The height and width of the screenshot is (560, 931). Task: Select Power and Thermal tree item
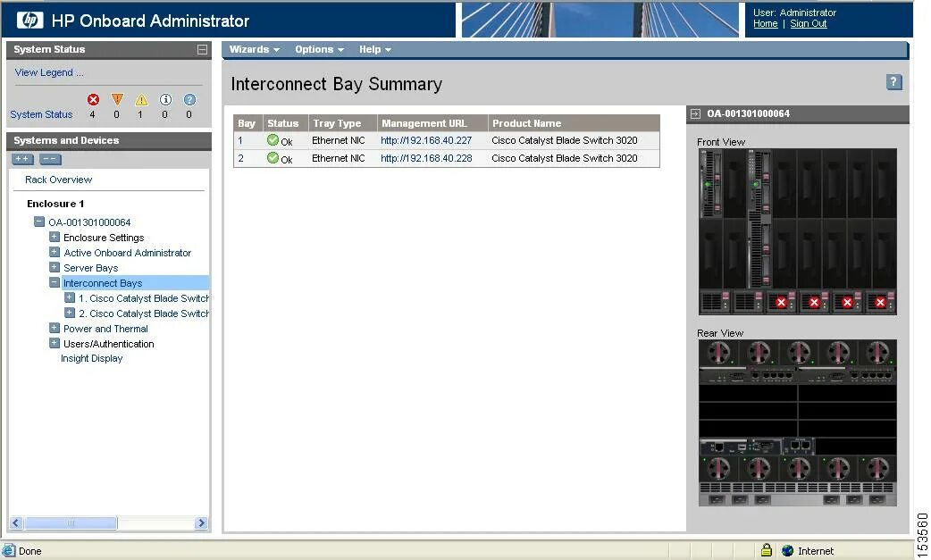105,329
